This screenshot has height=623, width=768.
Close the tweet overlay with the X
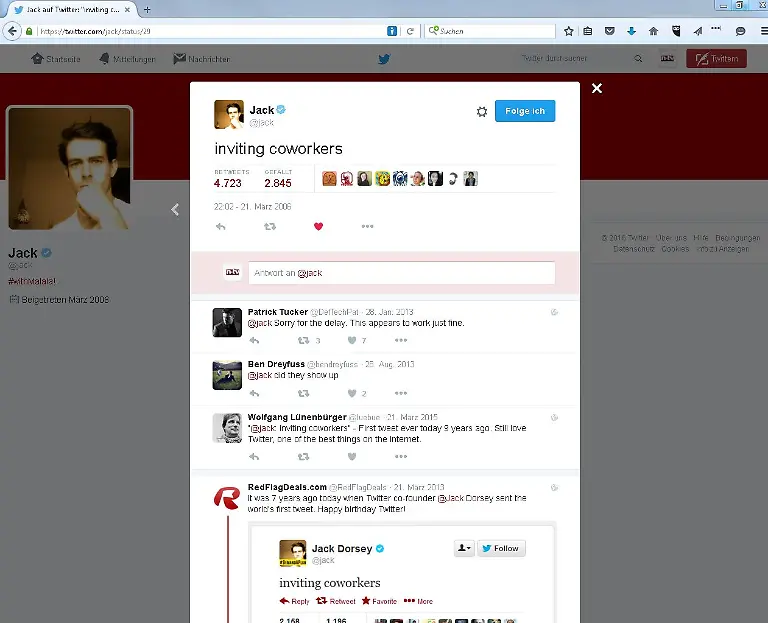[x=597, y=89]
